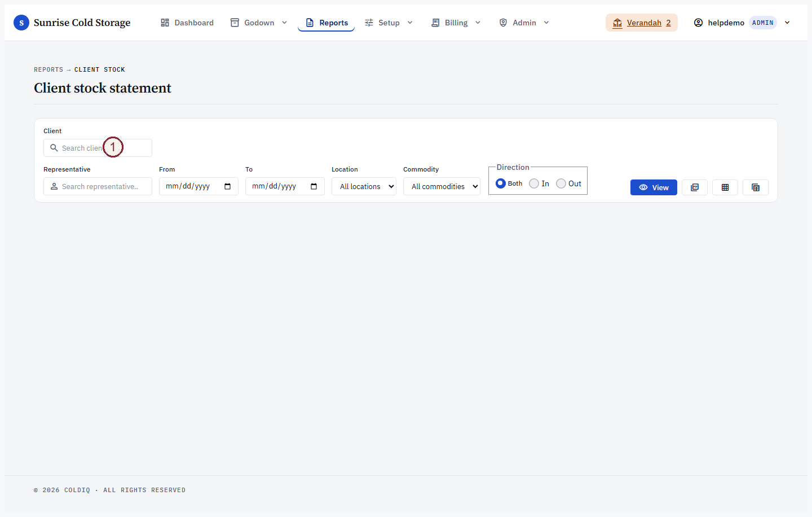
Task: Open the To date calendar picker
Action: coord(314,186)
